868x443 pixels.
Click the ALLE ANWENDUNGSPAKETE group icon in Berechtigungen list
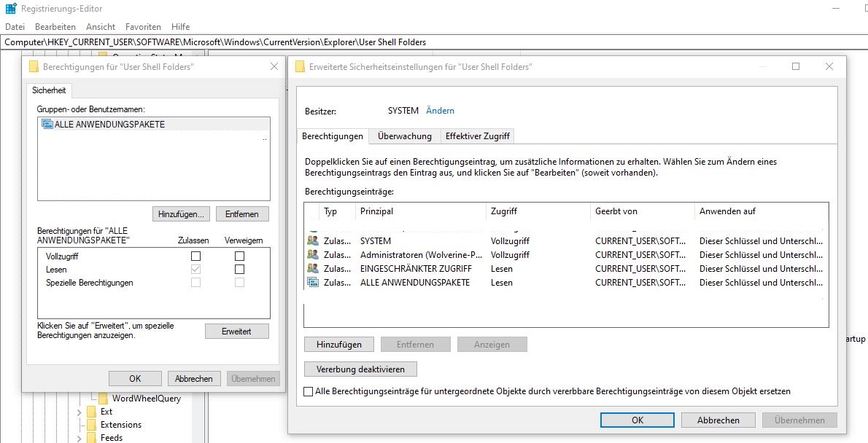tap(47, 125)
